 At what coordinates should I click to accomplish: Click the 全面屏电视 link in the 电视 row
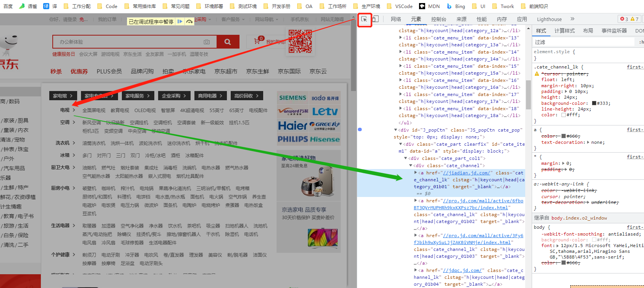coord(94,110)
